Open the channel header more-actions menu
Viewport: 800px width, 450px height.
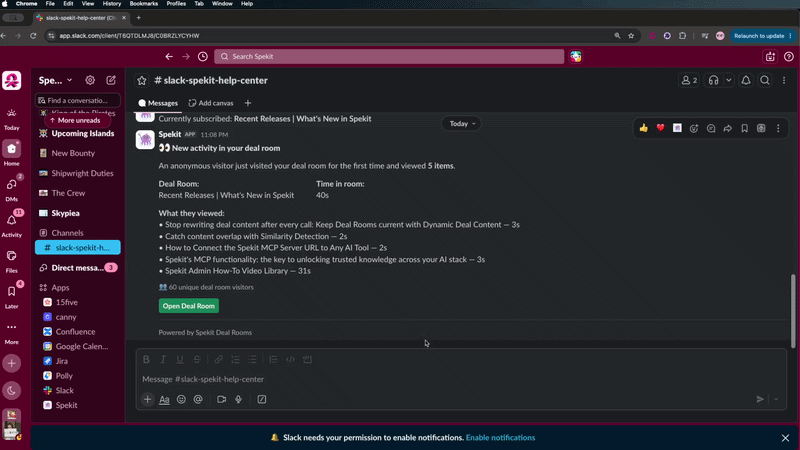tap(784, 81)
